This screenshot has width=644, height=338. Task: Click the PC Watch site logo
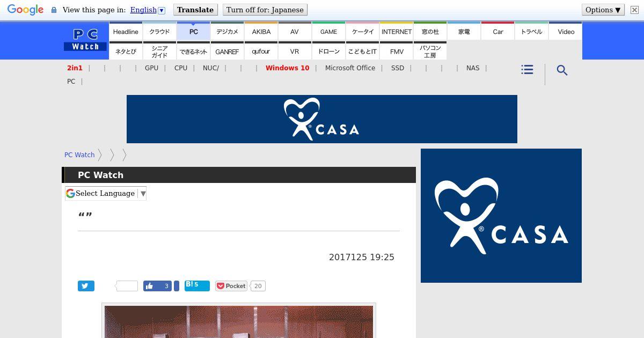pos(85,40)
